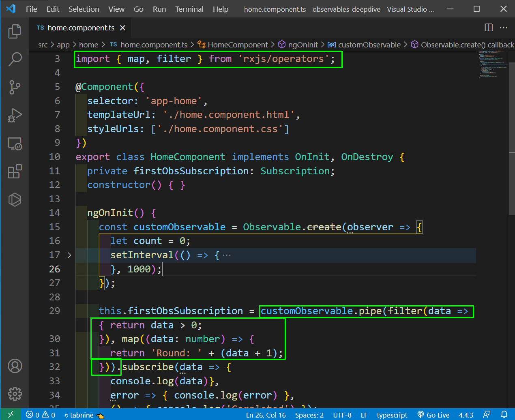Click the tabnine status bar item
515x420 pixels.
[x=84, y=415]
